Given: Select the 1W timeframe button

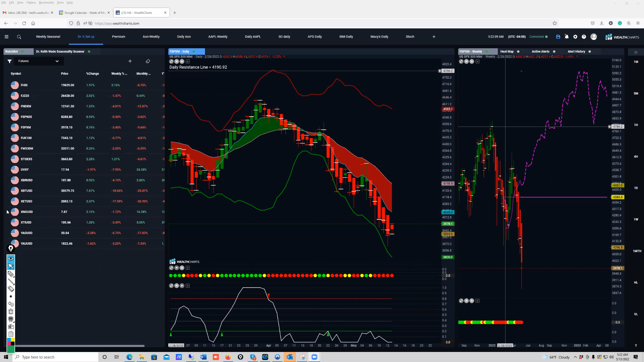Looking at the screenshot, I should pyautogui.click(x=636, y=220).
